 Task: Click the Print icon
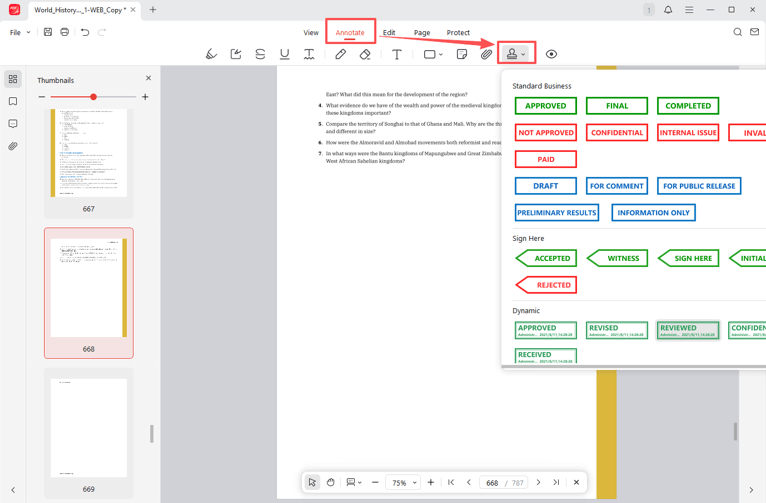(64, 32)
